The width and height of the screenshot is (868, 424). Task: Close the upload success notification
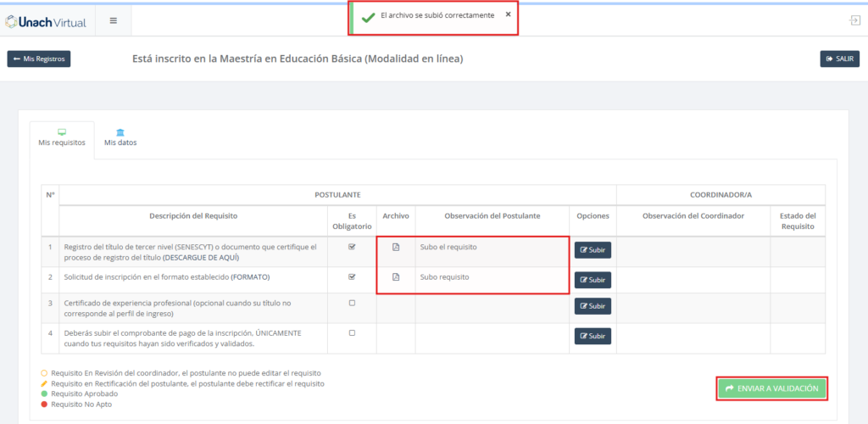point(508,14)
